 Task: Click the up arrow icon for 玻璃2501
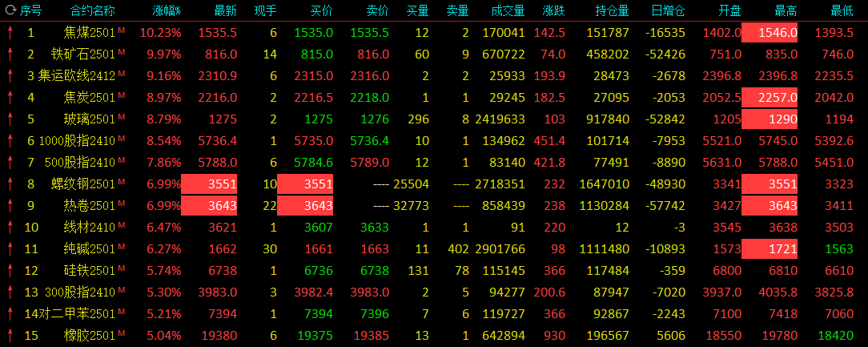(10, 119)
